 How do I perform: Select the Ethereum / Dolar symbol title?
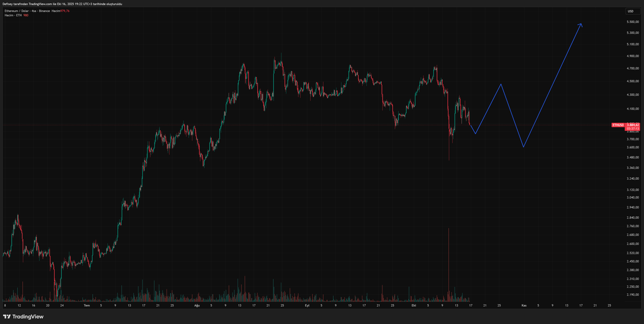(x=18, y=11)
